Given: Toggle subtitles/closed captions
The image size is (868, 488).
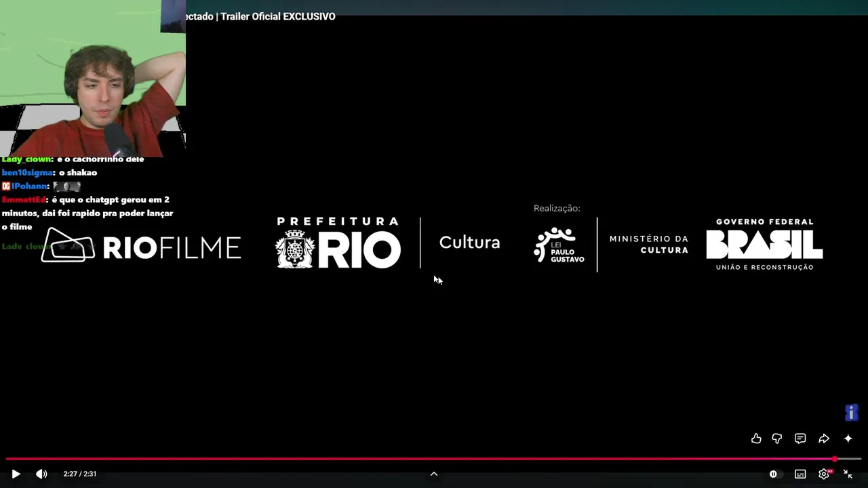Looking at the screenshot, I should point(800,474).
